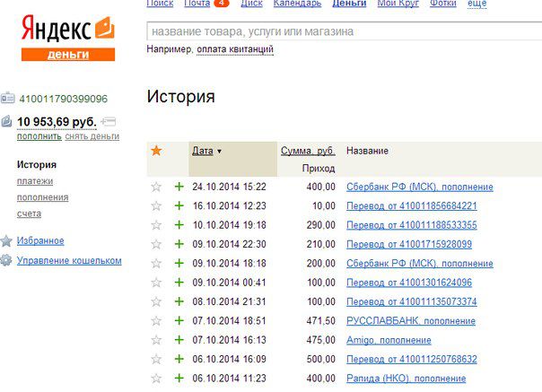
Task: Click green plus for 09.10.2014 00:41 row
Action: point(179,283)
